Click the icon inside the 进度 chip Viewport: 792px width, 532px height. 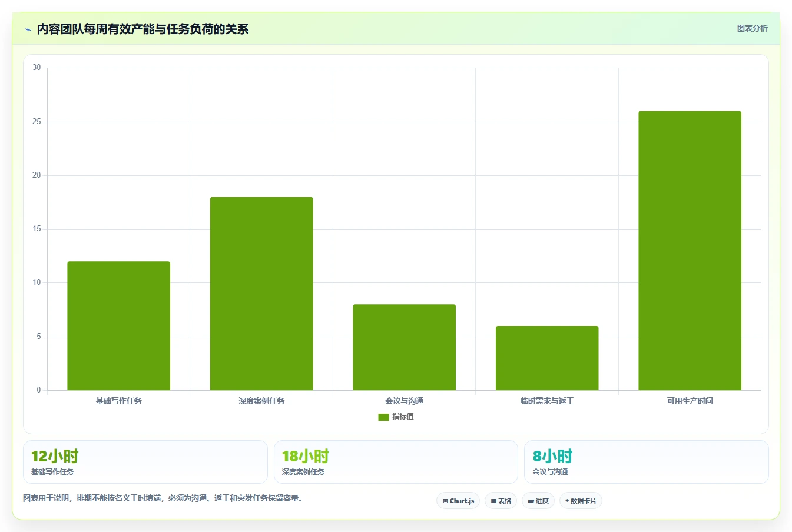[531, 501]
